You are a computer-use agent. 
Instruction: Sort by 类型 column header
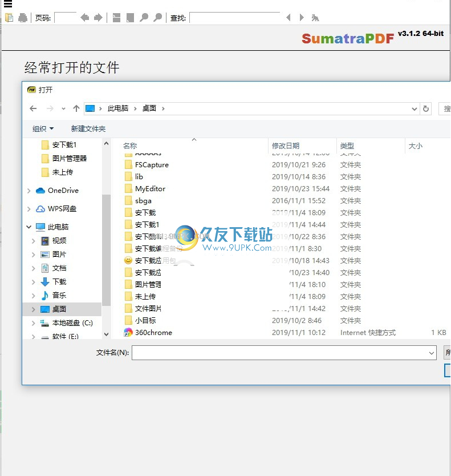pos(347,146)
